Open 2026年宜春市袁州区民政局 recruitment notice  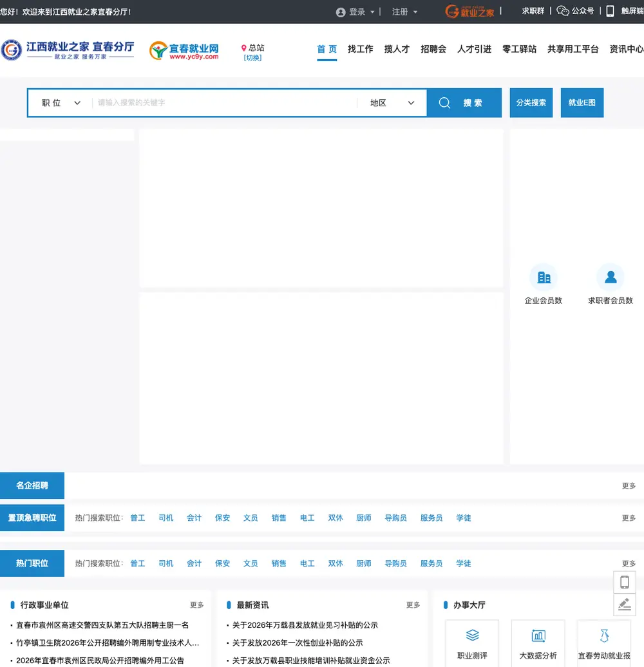(100, 661)
